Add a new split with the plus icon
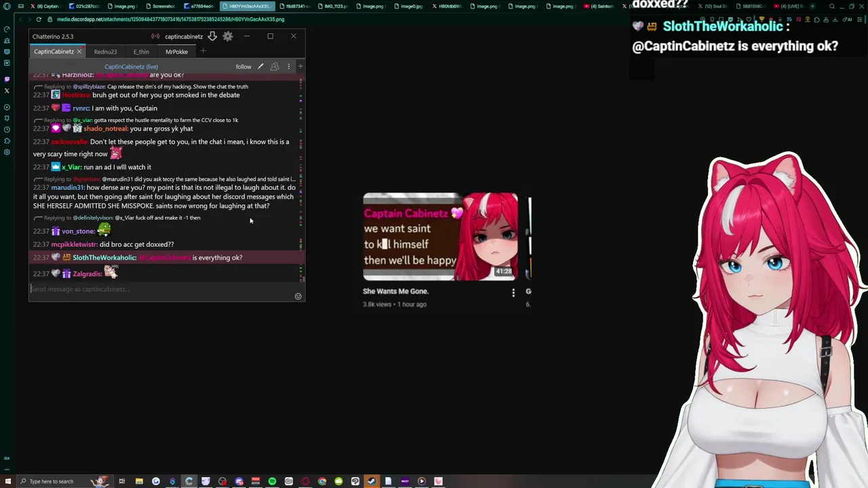This screenshot has height=488, width=868. (x=300, y=66)
